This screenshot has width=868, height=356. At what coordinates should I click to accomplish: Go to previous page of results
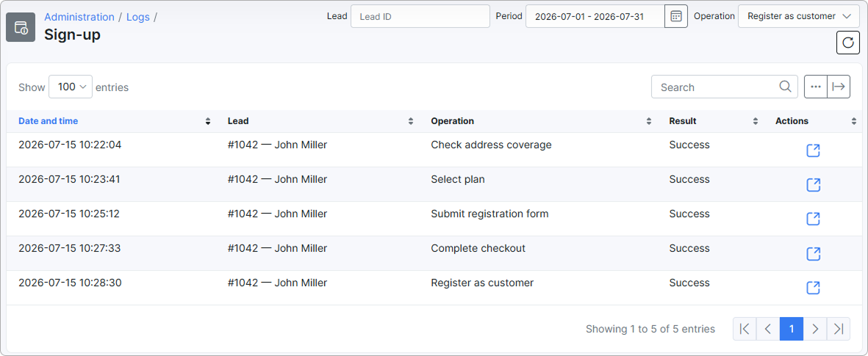click(768, 329)
